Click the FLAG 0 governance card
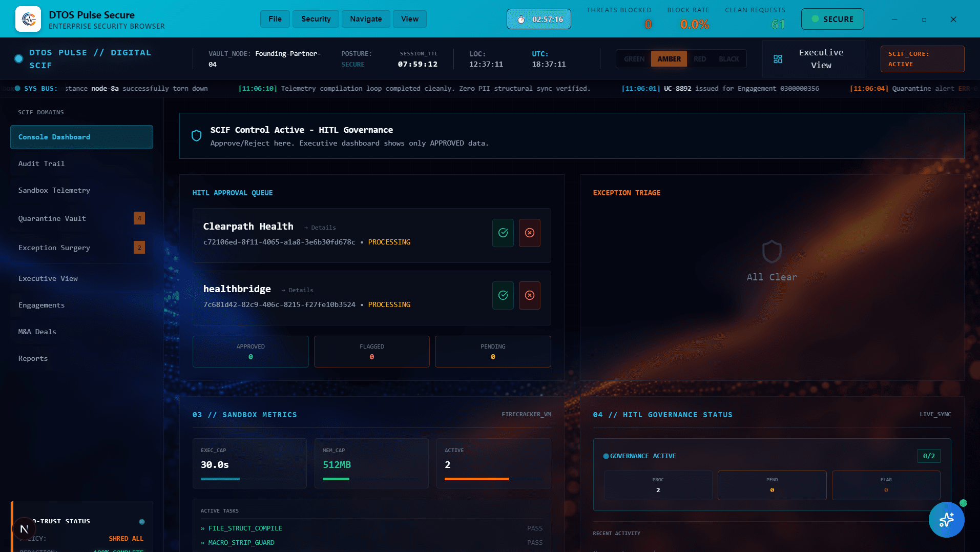980x552 pixels. coord(886,485)
